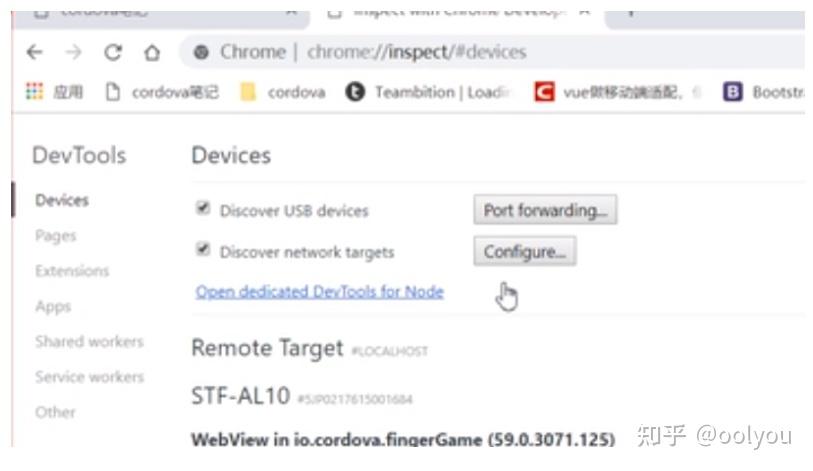Viewport: 813px width, 471px height.
Task: Open the vue bookmark with red C icon
Action: click(x=617, y=92)
